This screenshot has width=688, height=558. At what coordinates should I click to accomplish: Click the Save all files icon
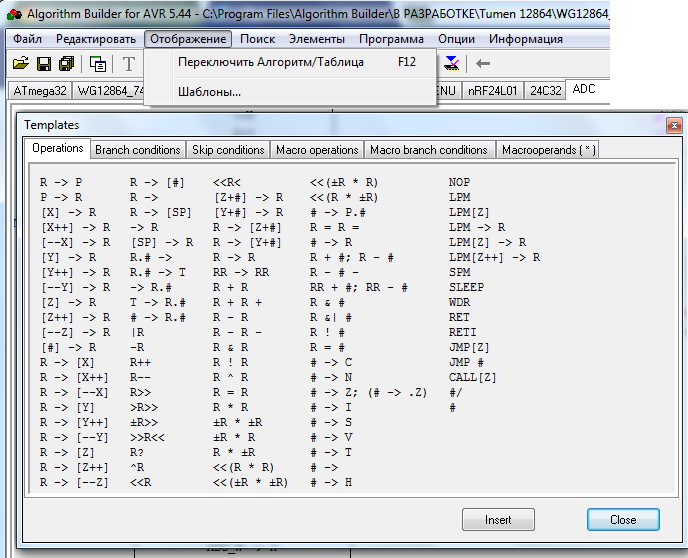(x=66, y=64)
